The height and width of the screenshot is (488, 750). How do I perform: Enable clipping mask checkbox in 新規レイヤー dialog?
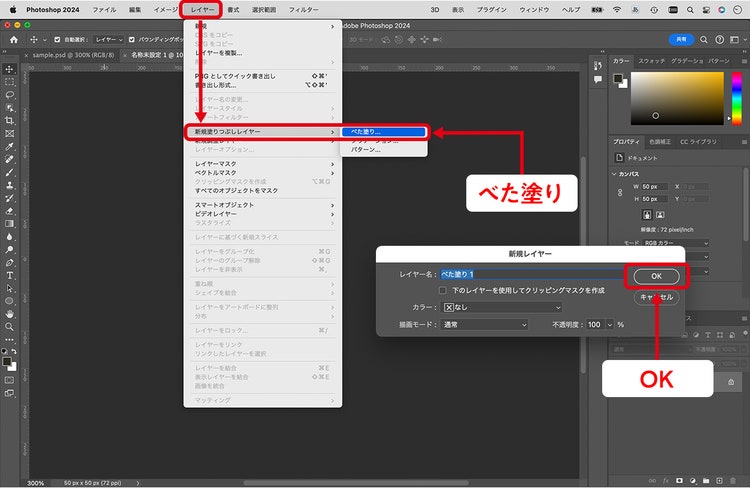click(443, 290)
